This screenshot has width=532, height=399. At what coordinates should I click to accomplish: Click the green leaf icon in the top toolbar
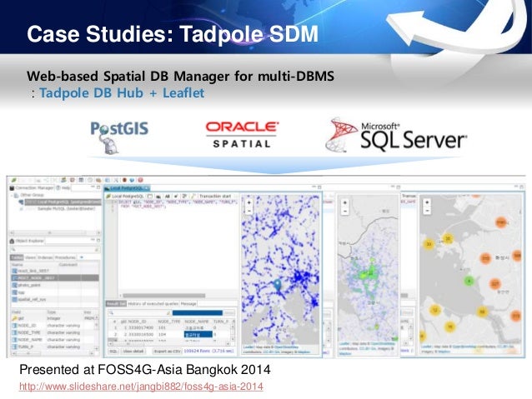tap(13, 181)
